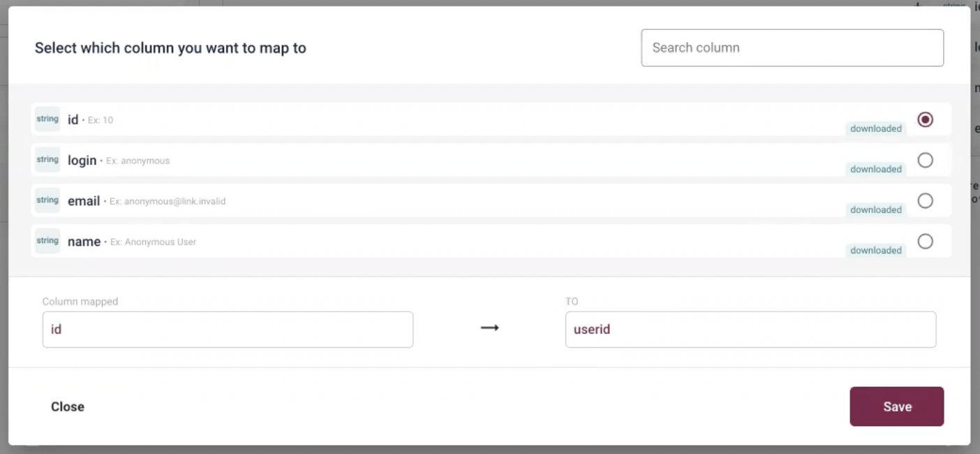Click the TO field containing userid
This screenshot has width=980, height=454.
click(750, 329)
